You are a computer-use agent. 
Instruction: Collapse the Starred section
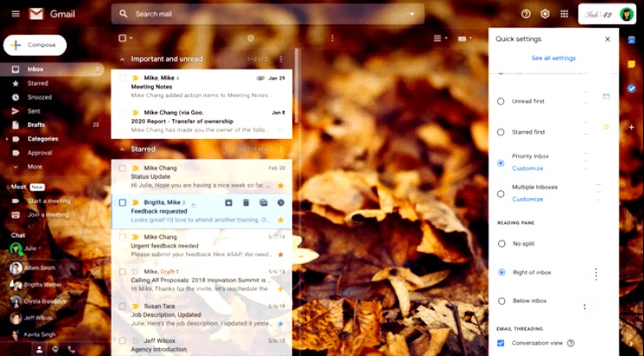[x=122, y=149]
